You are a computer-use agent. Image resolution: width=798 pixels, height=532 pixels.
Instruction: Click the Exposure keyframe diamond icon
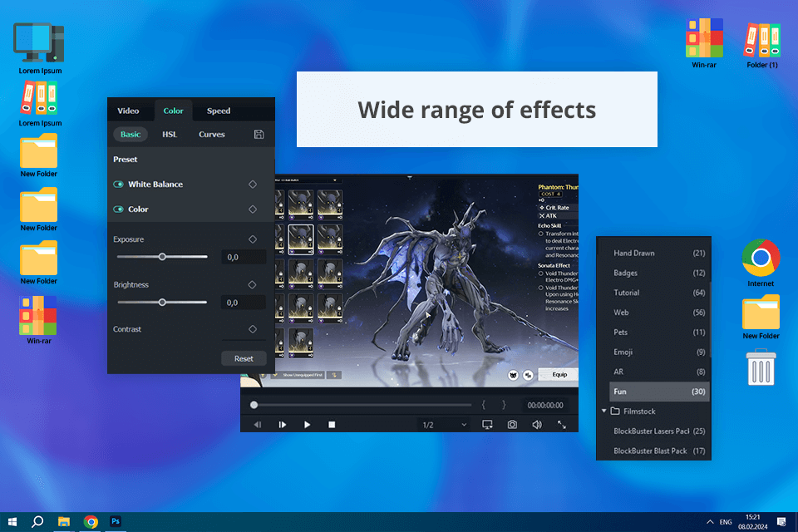(x=253, y=239)
